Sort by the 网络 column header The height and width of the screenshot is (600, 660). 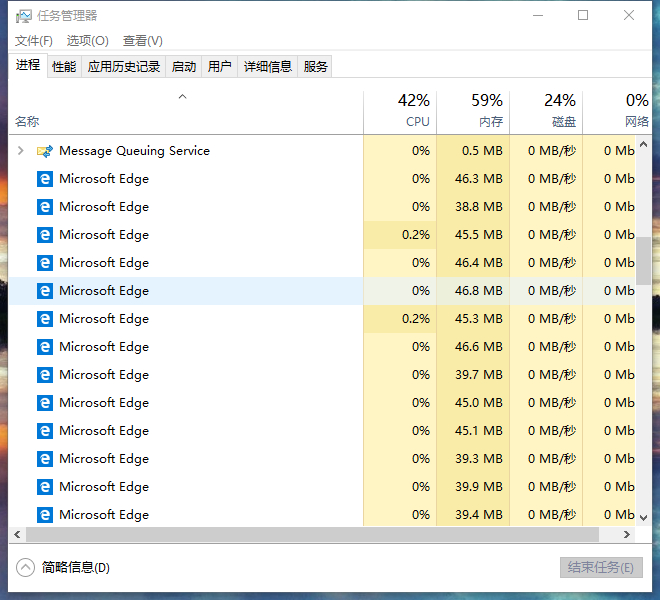pyautogui.click(x=617, y=111)
